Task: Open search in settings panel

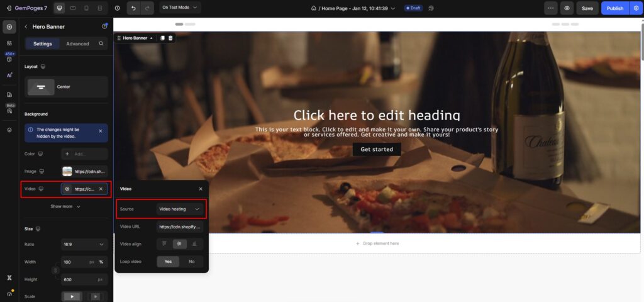Action: (101, 43)
